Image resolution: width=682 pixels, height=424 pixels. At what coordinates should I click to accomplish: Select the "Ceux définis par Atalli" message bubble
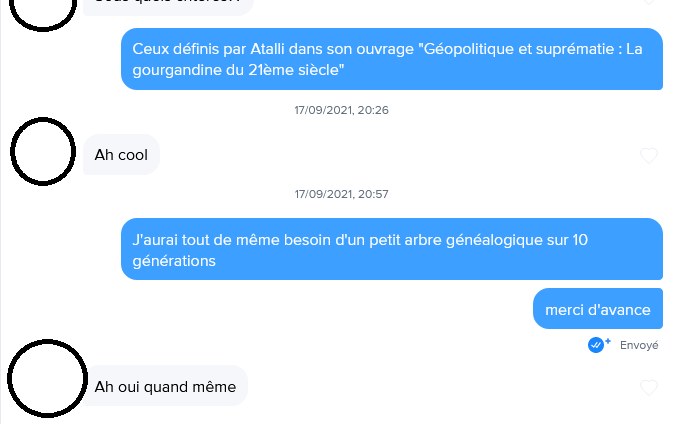click(392, 59)
